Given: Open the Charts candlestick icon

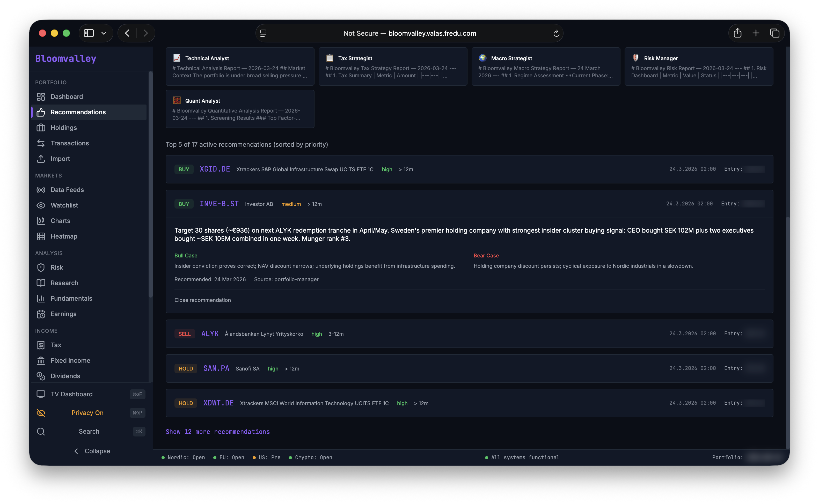Looking at the screenshot, I should point(41,221).
